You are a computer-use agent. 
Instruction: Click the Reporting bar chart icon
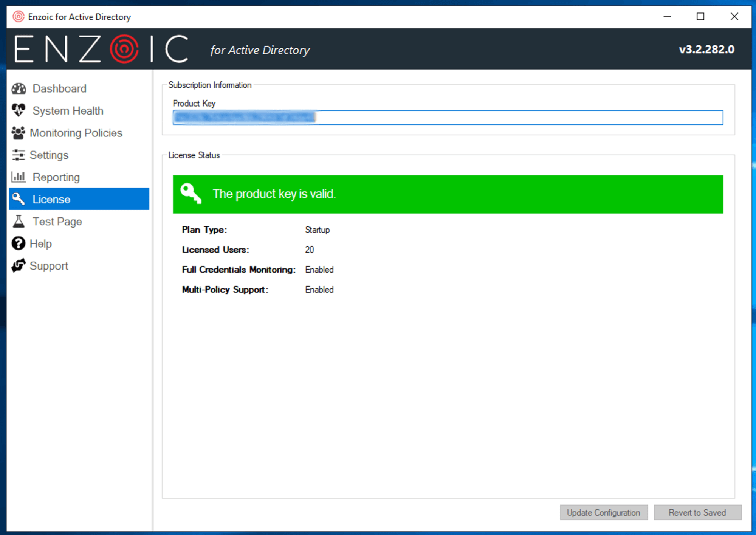coord(18,177)
